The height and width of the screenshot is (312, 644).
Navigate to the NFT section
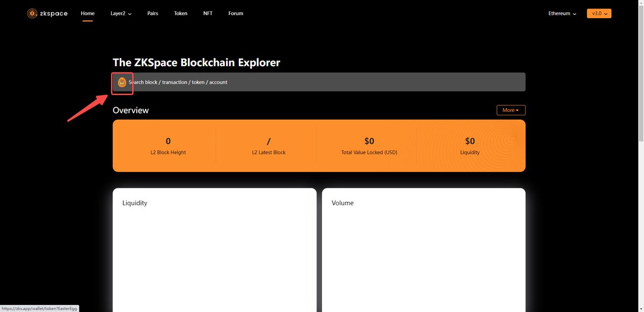tap(208, 13)
